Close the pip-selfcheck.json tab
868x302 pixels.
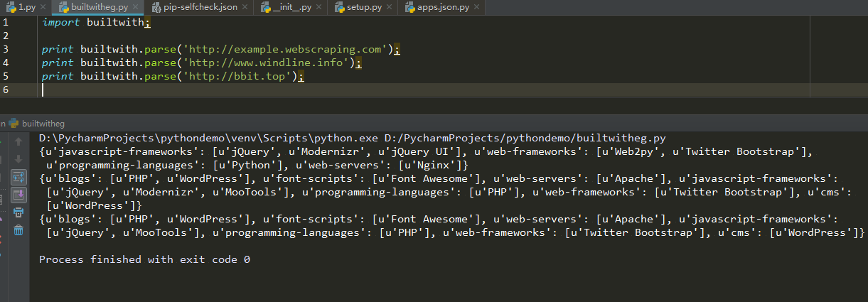[245, 8]
